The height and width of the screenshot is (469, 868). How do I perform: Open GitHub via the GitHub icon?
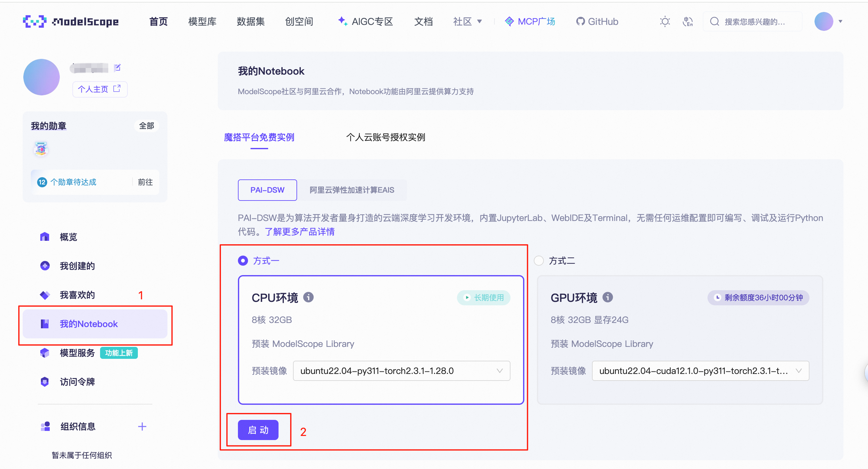point(581,21)
